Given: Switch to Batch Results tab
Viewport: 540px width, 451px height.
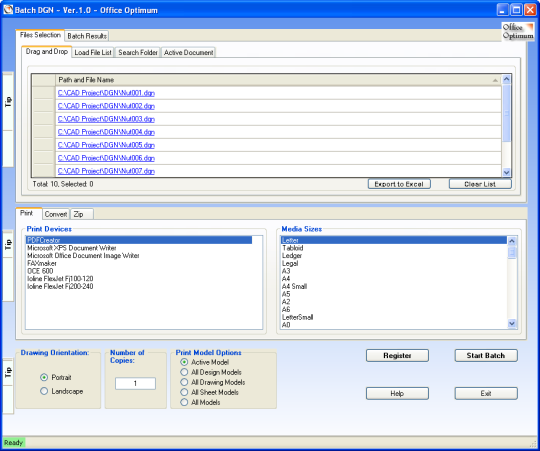Looking at the screenshot, I should tap(87, 36).
